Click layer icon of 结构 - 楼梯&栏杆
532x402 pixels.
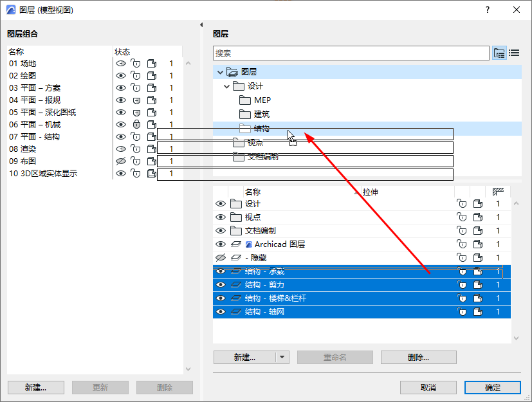[236, 298]
